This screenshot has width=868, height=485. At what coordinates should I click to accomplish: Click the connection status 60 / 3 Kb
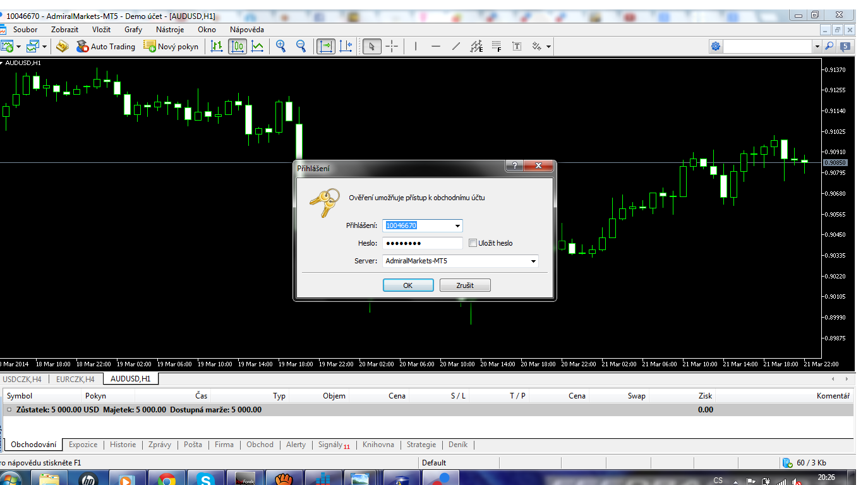point(804,463)
